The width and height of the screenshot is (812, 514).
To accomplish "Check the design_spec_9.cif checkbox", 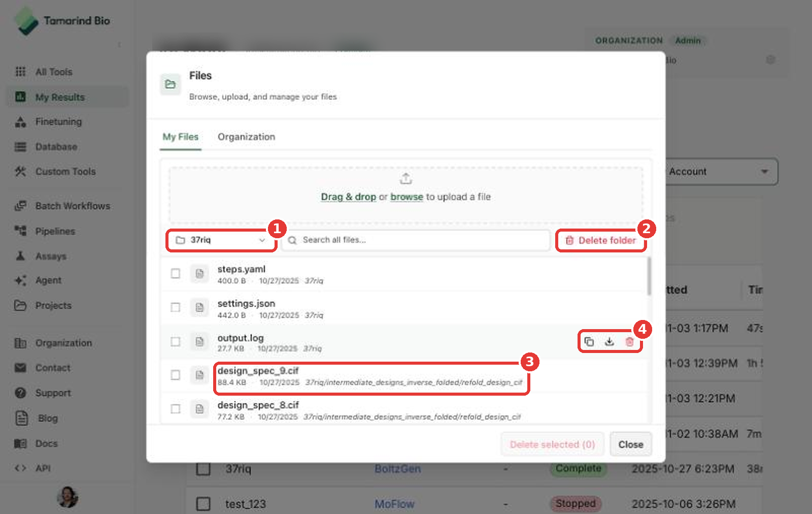I will click(x=176, y=375).
